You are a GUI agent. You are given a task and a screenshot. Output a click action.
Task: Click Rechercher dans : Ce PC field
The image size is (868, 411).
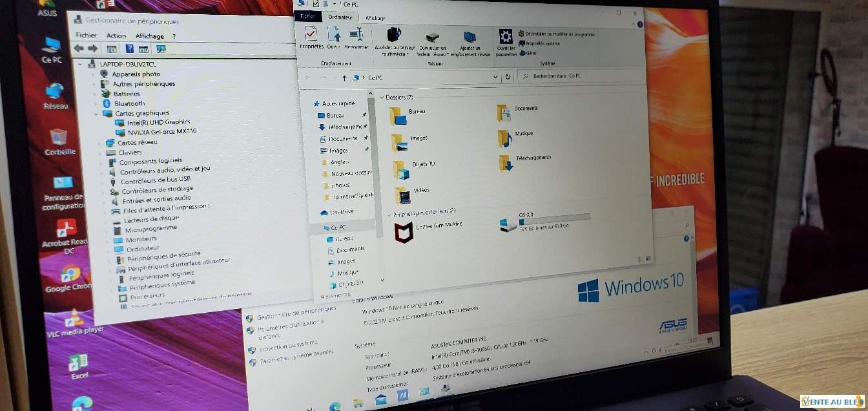[580, 76]
